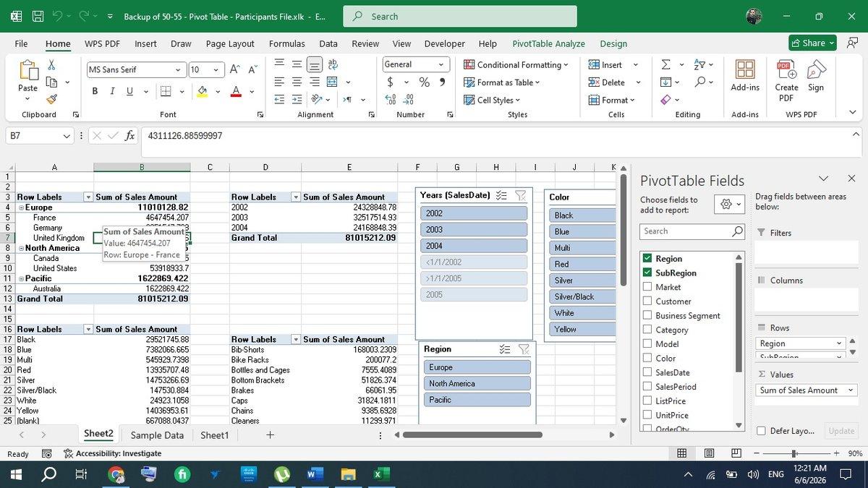The image size is (868, 488).
Task: Select North America in the Region slicer
Action: pos(477,384)
